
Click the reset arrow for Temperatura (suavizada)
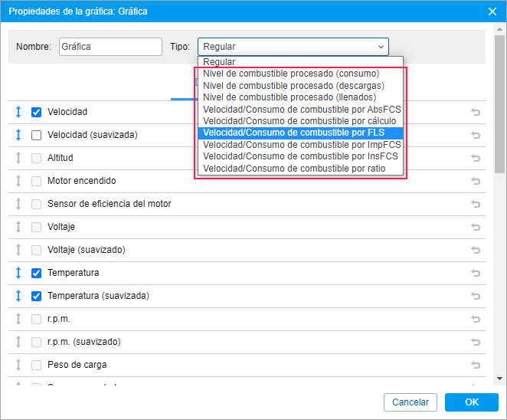pos(476,296)
